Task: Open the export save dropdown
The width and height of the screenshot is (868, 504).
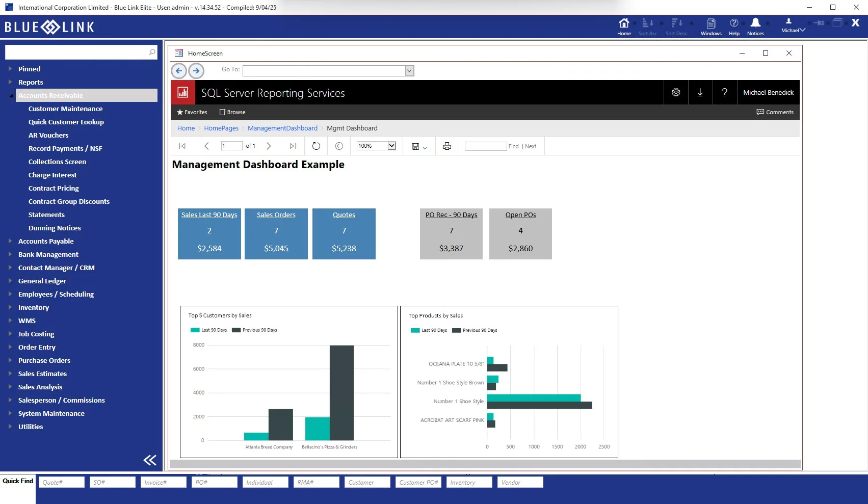Action: (419, 146)
